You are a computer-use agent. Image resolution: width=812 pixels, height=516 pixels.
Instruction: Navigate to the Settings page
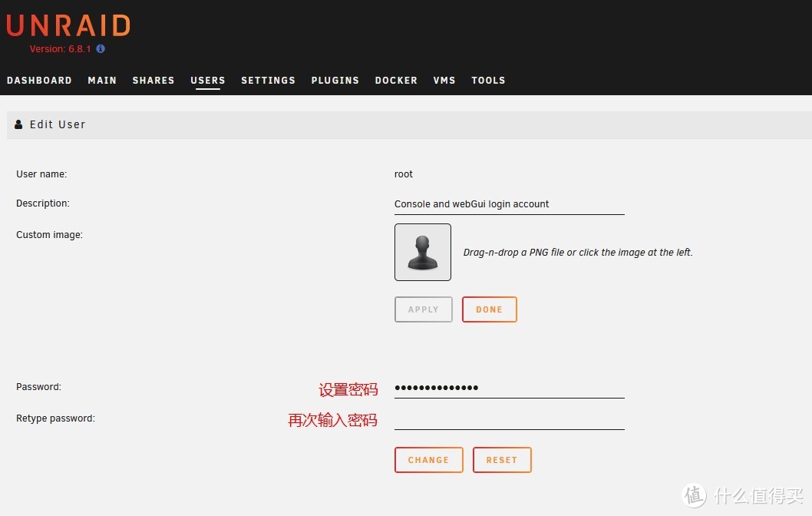pyautogui.click(x=268, y=80)
